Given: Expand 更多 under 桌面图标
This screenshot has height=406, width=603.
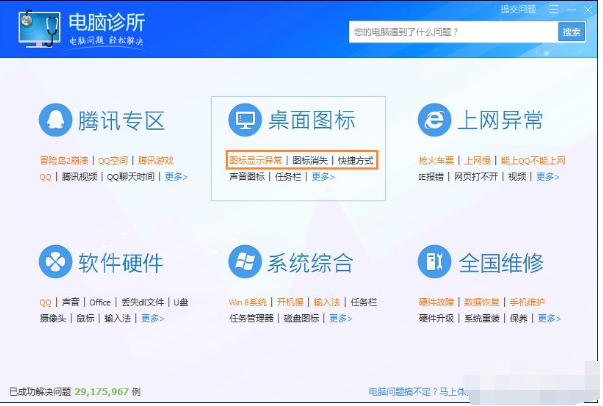Looking at the screenshot, I should [322, 177].
